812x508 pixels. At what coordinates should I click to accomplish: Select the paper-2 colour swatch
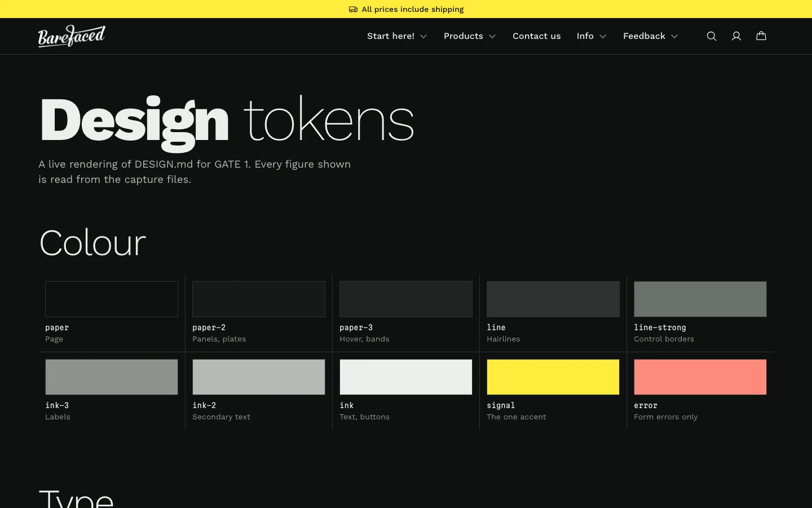click(x=259, y=299)
